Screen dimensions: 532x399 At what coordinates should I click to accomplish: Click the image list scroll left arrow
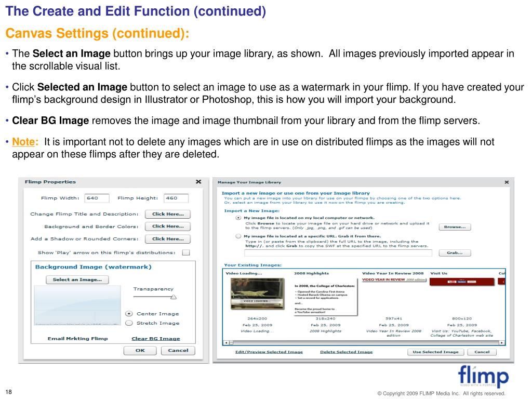click(227, 343)
